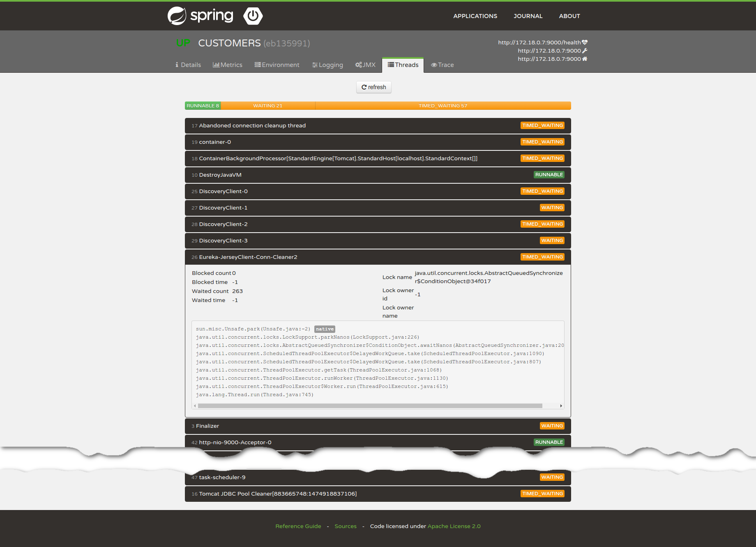Open the Metrics tab with chart icon

227,65
